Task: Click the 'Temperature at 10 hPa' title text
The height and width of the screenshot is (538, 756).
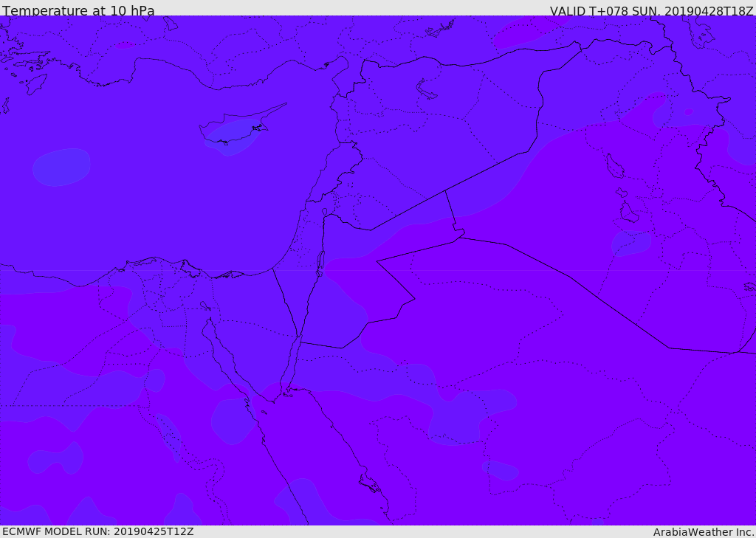Action: [78, 10]
